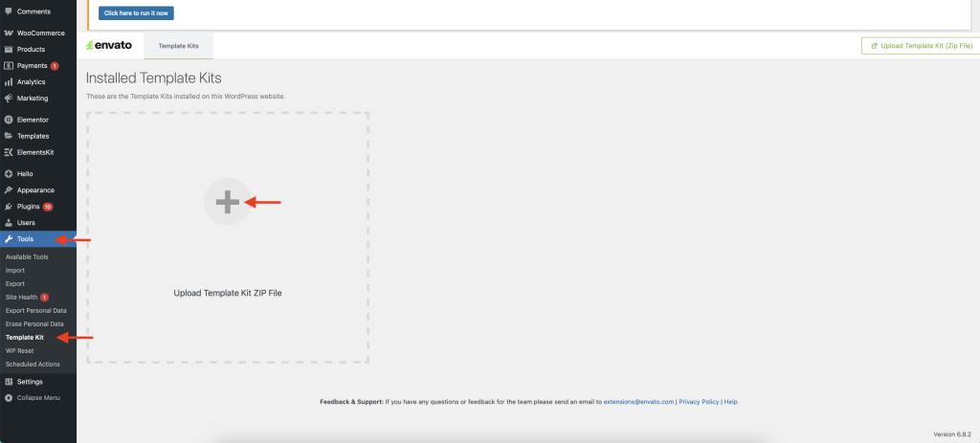Image resolution: width=980 pixels, height=443 pixels.
Task: Click the ElementsKit logo icon
Action: [8, 152]
